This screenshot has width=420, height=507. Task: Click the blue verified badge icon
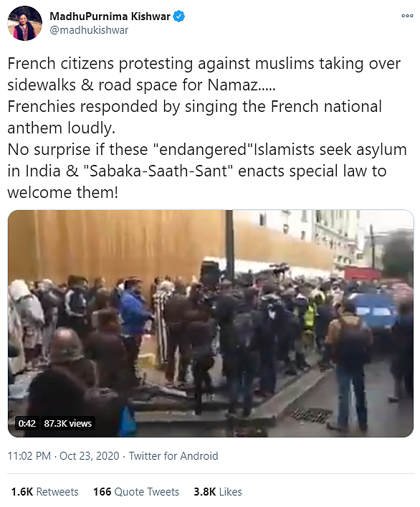179,16
